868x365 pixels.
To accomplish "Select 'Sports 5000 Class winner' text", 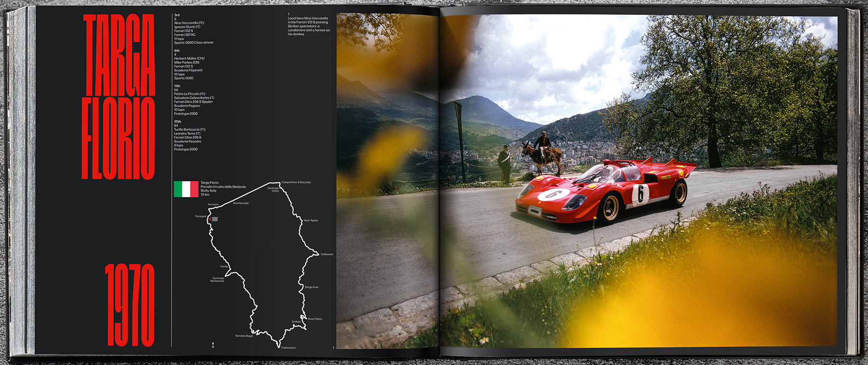I will coord(194,43).
